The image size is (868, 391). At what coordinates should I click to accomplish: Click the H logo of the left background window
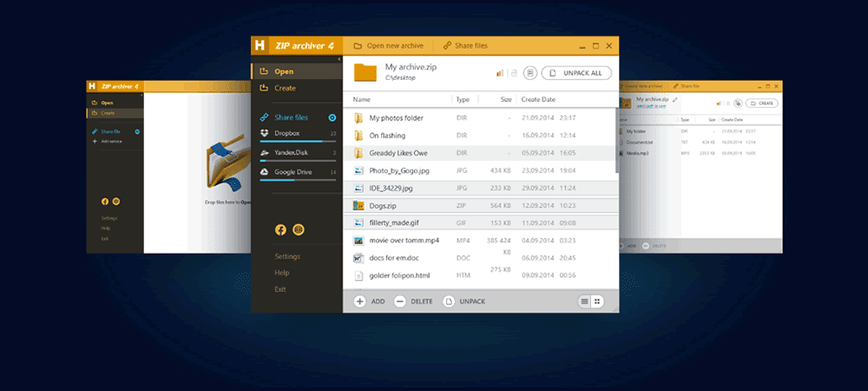click(x=93, y=86)
